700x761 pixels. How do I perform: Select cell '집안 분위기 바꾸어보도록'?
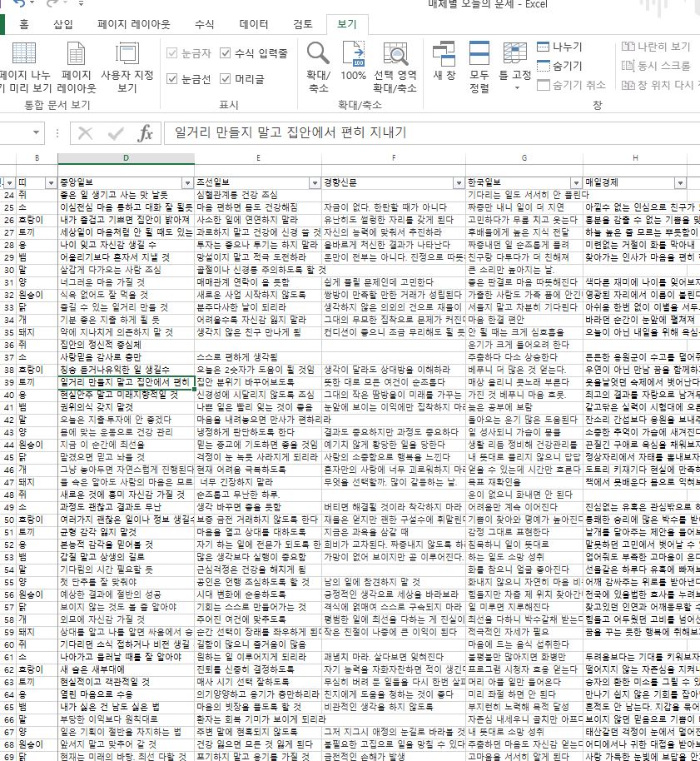[258, 382]
